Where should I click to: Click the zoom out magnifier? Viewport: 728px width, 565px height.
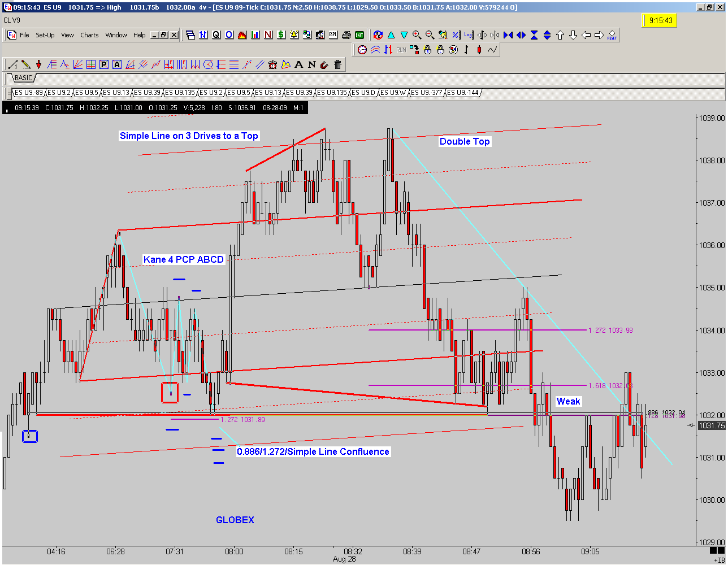click(430, 35)
